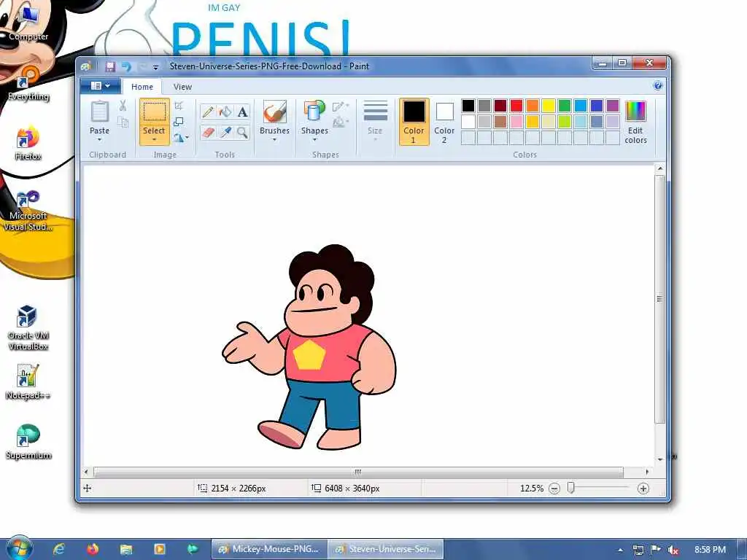Screen dimensions: 747x560
Task: Expand the Shapes dropdown arrow
Action: (x=314, y=140)
